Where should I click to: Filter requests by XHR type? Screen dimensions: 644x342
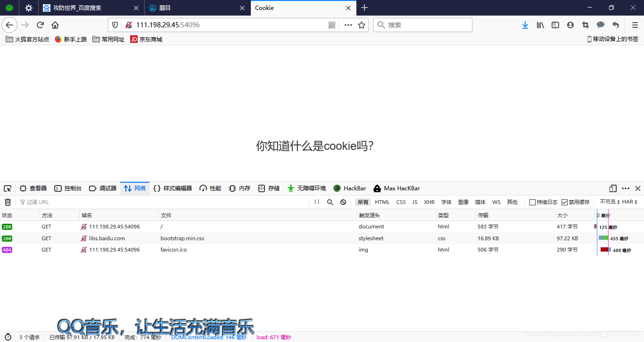click(429, 202)
